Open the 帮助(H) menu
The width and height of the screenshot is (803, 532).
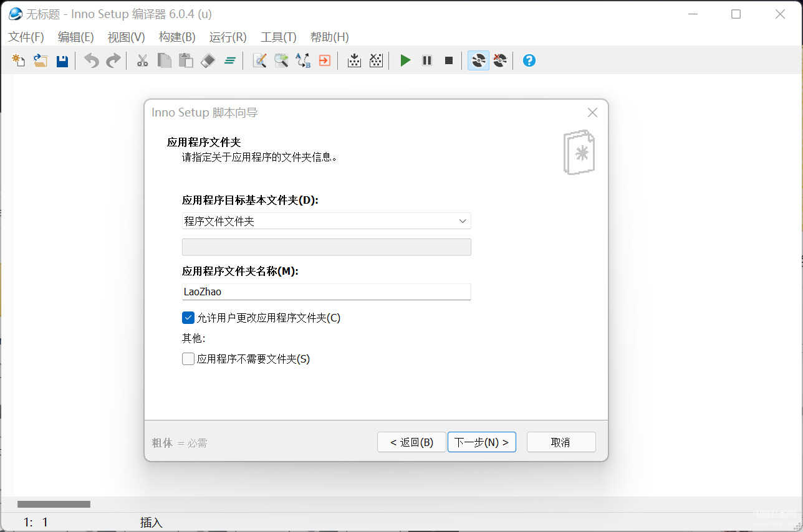(x=329, y=37)
